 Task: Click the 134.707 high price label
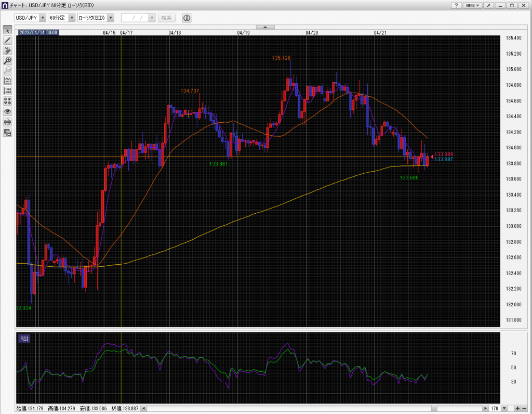point(190,91)
